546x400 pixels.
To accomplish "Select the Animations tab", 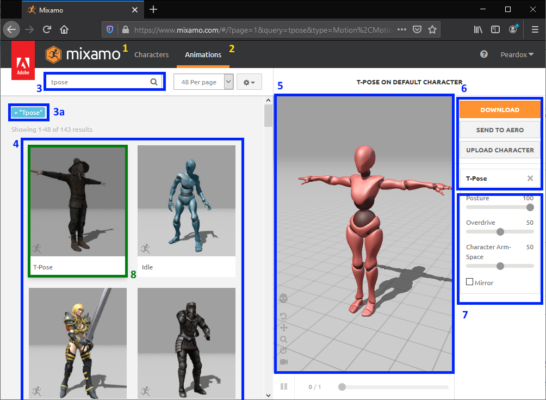I will tap(203, 55).
